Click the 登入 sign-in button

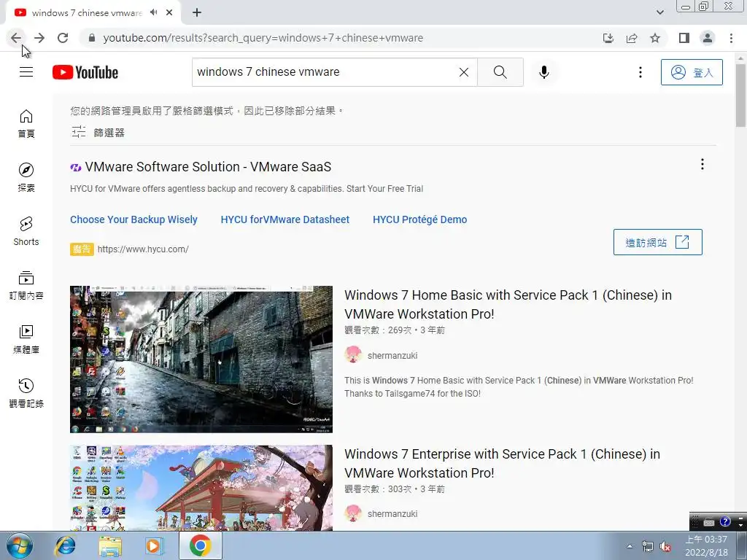692,72
